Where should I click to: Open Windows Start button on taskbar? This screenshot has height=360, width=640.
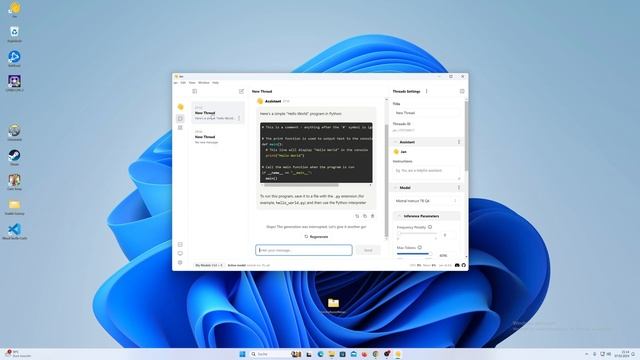pos(242,354)
